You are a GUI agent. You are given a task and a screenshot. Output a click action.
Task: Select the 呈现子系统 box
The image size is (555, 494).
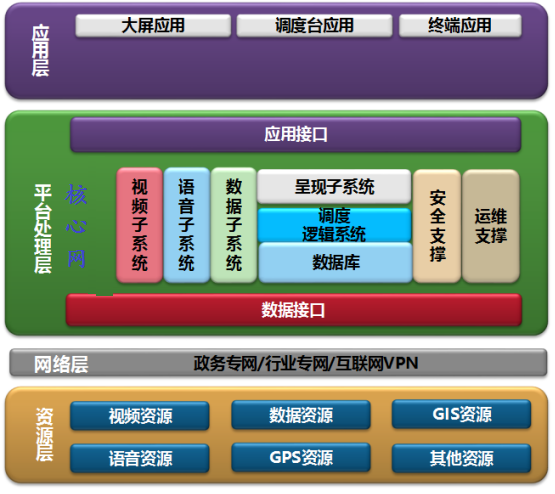[334, 186]
